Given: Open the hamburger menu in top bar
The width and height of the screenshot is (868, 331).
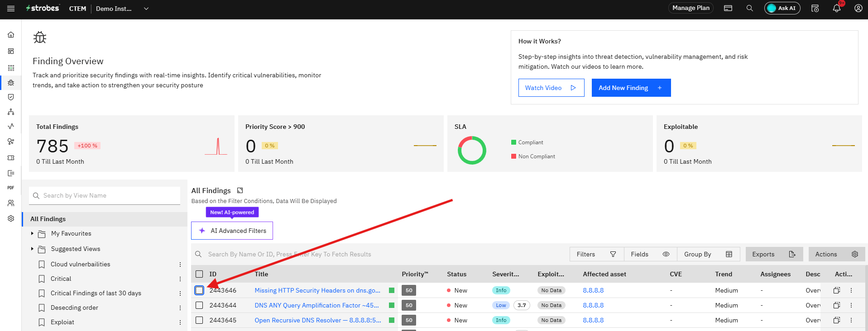Looking at the screenshot, I should (11, 9).
